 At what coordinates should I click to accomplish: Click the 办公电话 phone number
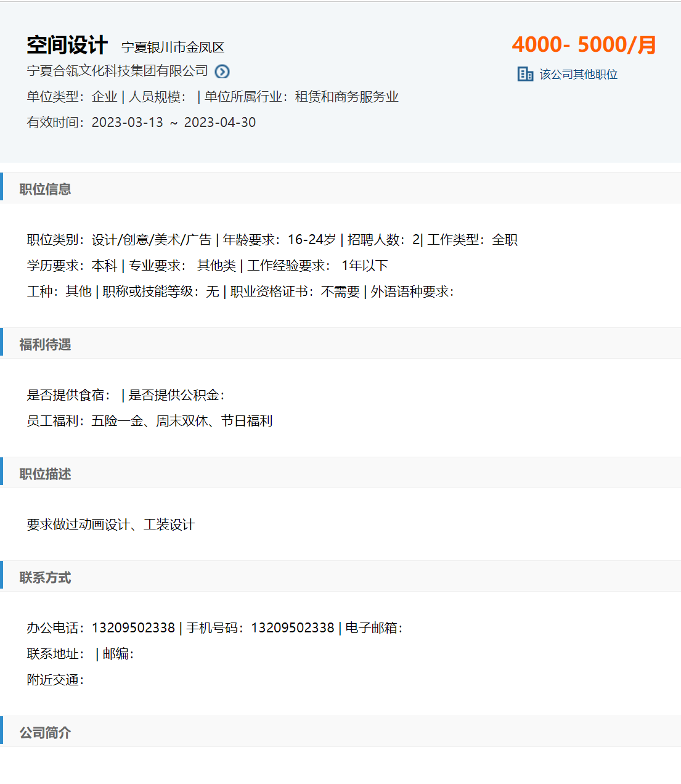[133, 628]
